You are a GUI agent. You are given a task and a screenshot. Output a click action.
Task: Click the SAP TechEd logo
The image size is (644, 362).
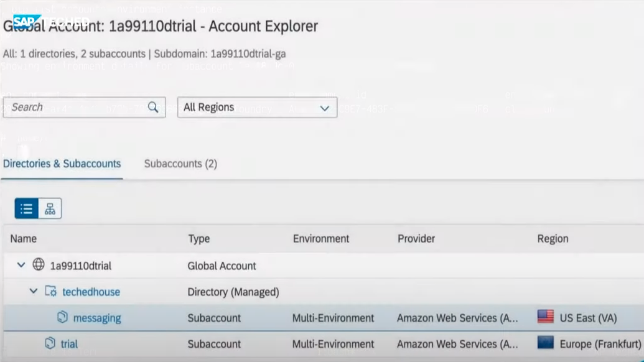click(52, 21)
